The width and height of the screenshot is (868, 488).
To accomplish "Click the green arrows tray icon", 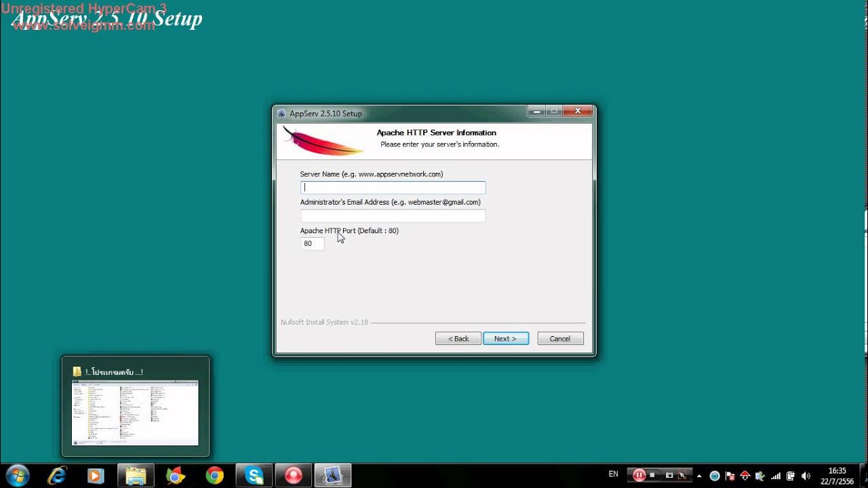I will (x=760, y=476).
